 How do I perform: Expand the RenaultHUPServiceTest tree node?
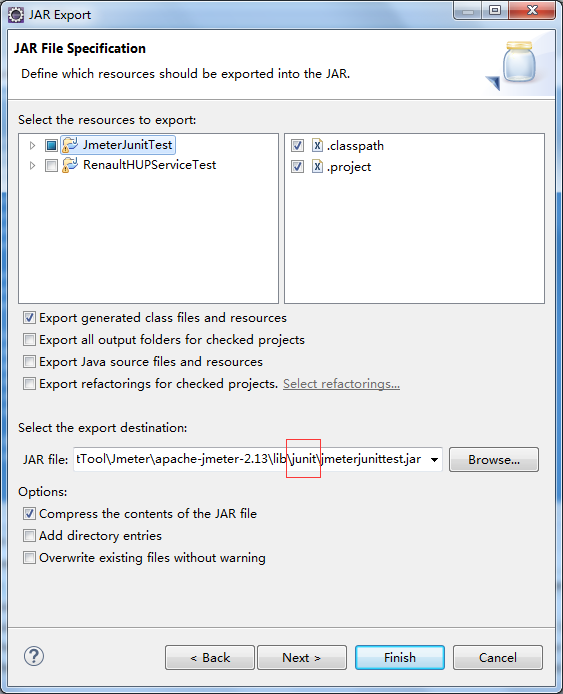pos(32,166)
